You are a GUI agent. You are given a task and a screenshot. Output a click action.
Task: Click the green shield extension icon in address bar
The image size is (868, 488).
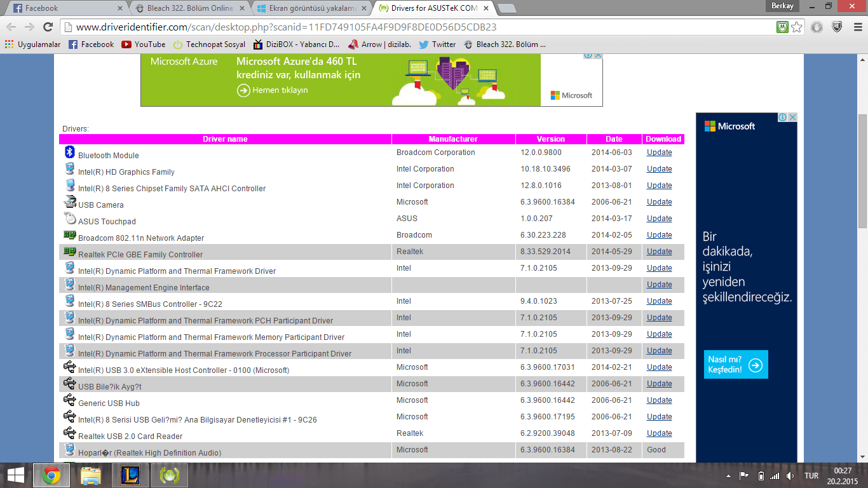coord(783,27)
